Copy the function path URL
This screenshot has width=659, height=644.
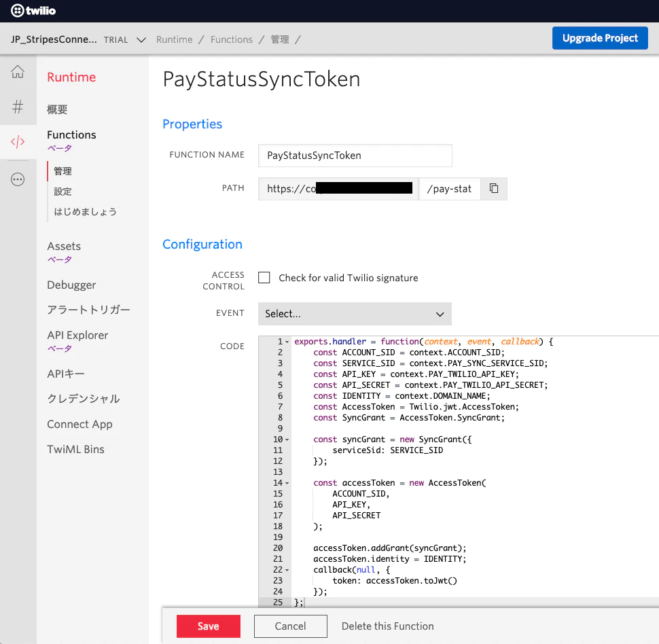pyautogui.click(x=494, y=188)
